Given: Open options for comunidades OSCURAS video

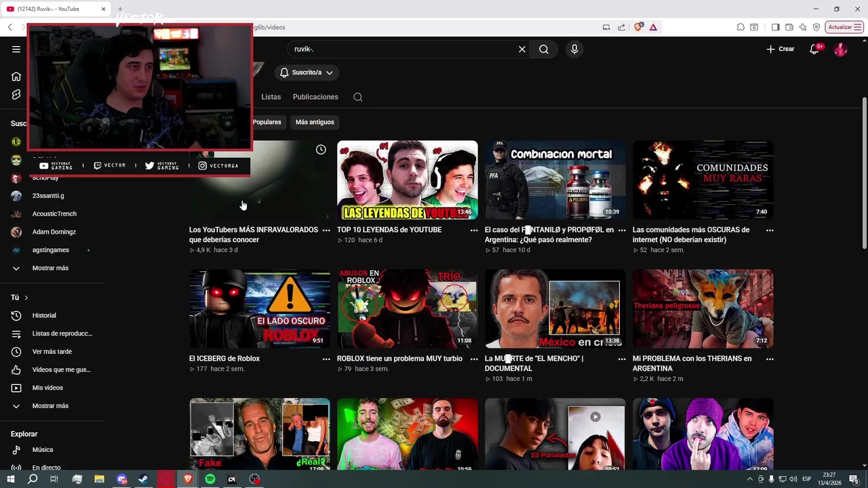Looking at the screenshot, I should click(x=770, y=230).
